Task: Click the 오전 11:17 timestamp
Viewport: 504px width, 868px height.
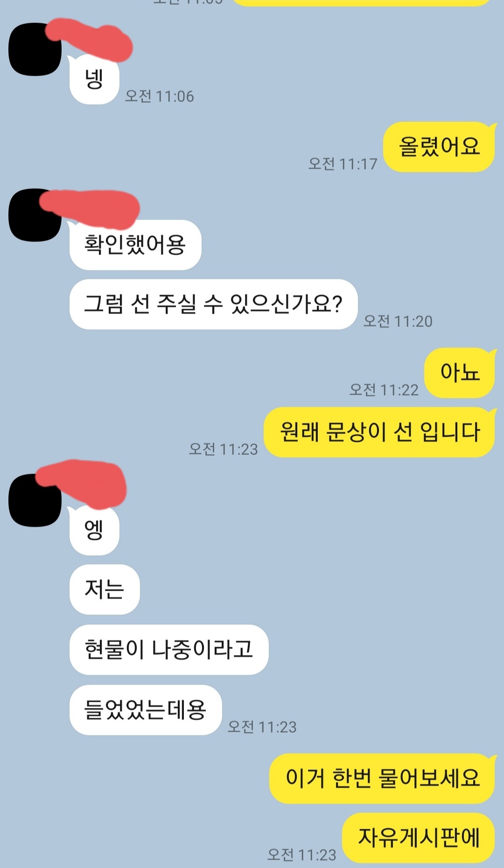Action: click(x=343, y=164)
